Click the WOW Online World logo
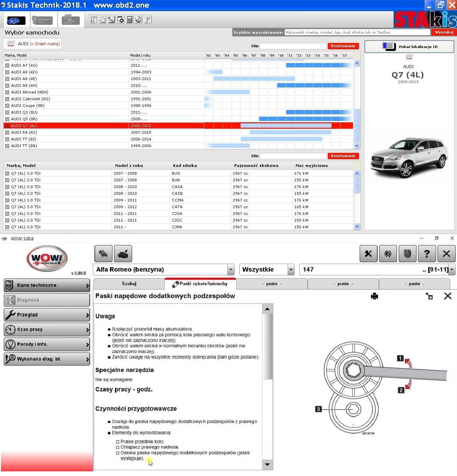Image resolution: width=457 pixels, height=476 pixels. click(x=47, y=258)
